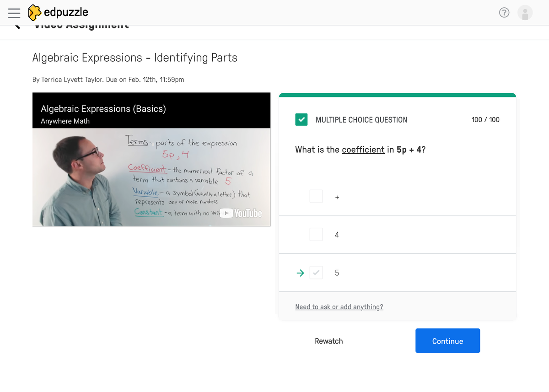Click the answer option text "5"

point(337,273)
